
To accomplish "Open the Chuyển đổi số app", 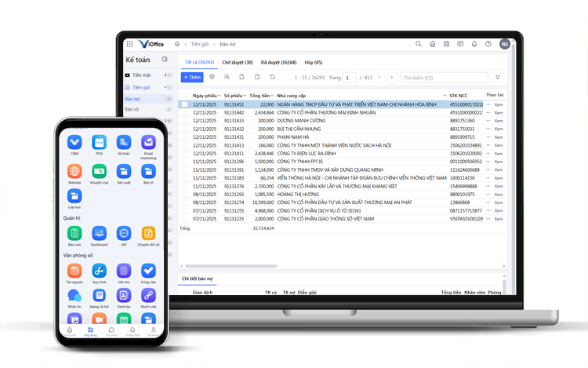I will pyautogui.click(x=148, y=233).
